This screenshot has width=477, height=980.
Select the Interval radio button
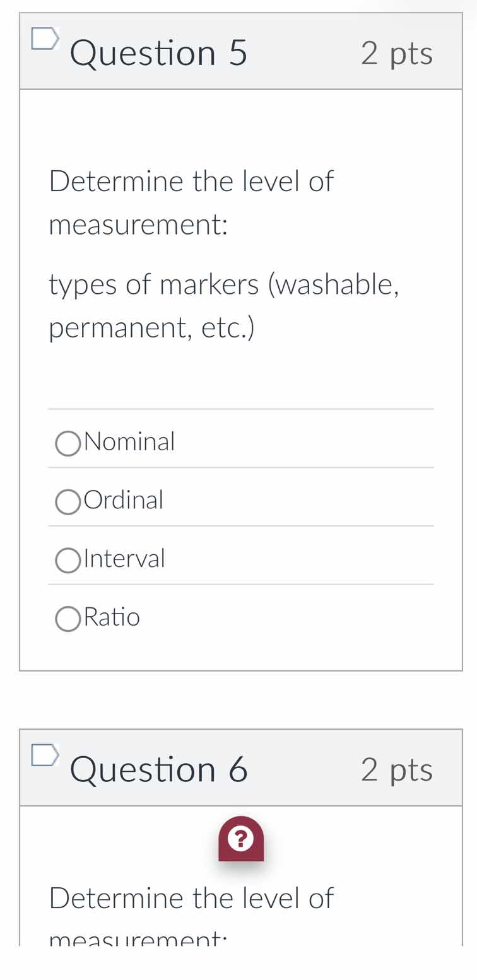67,559
